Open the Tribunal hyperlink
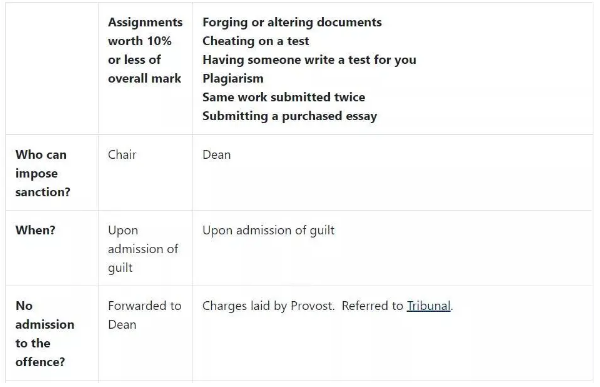The width and height of the screenshot is (600, 387). tap(429, 306)
